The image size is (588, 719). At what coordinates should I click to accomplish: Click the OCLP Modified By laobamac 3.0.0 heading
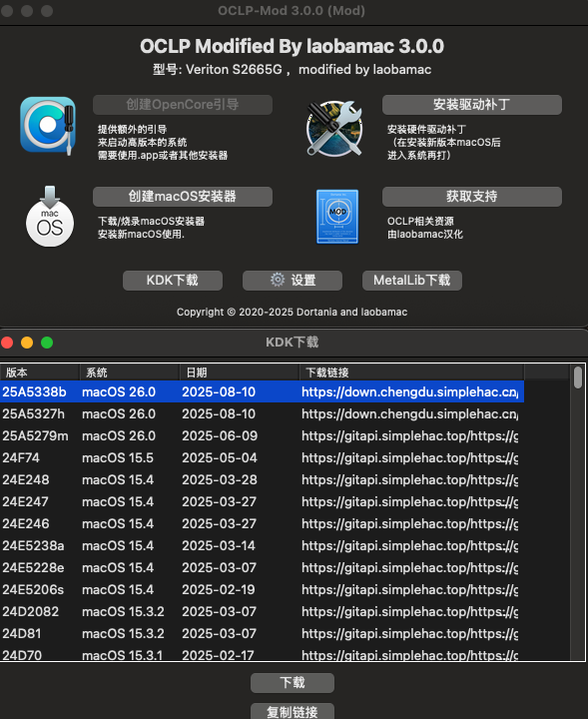click(x=292, y=46)
